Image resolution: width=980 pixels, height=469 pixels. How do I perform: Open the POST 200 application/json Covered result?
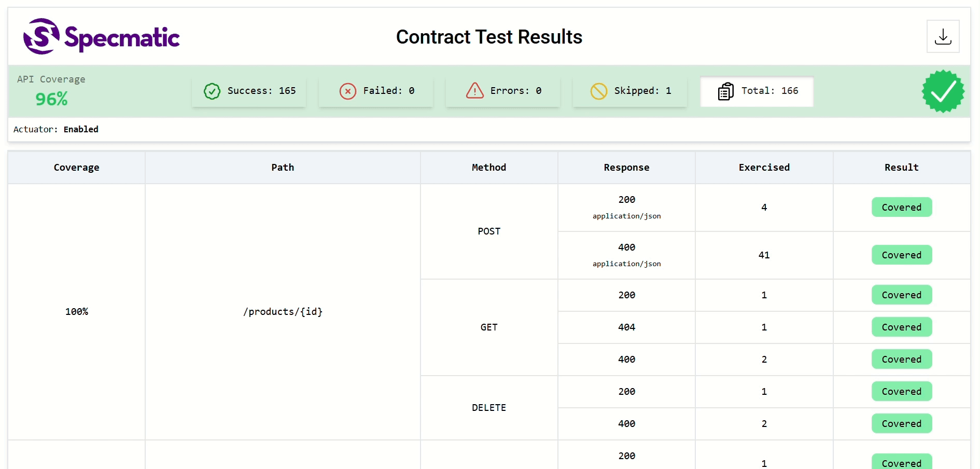pyautogui.click(x=901, y=207)
